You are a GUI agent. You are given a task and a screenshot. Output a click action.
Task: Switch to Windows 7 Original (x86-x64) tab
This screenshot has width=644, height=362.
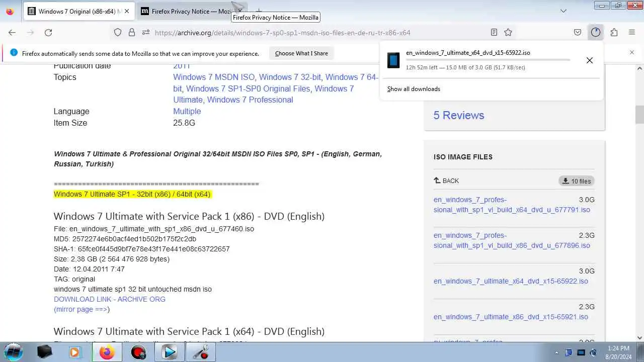click(79, 11)
